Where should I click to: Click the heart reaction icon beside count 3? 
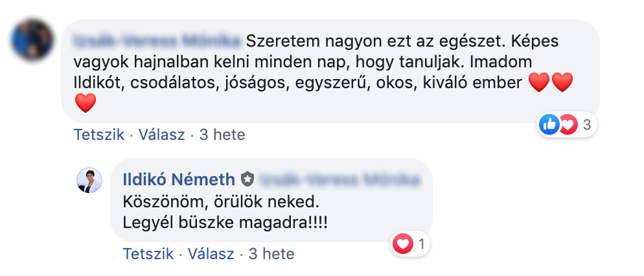click(568, 125)
